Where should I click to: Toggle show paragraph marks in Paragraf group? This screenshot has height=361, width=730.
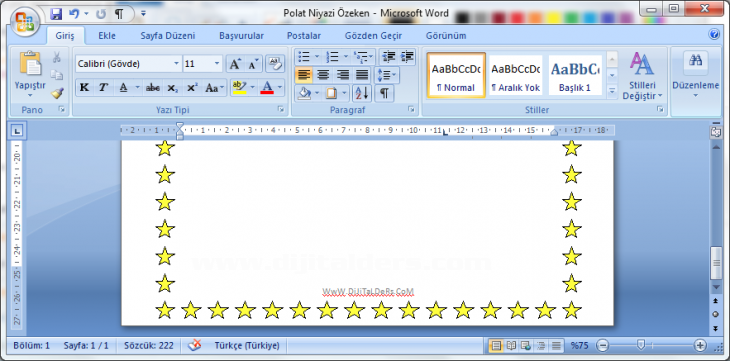point(384,93)
